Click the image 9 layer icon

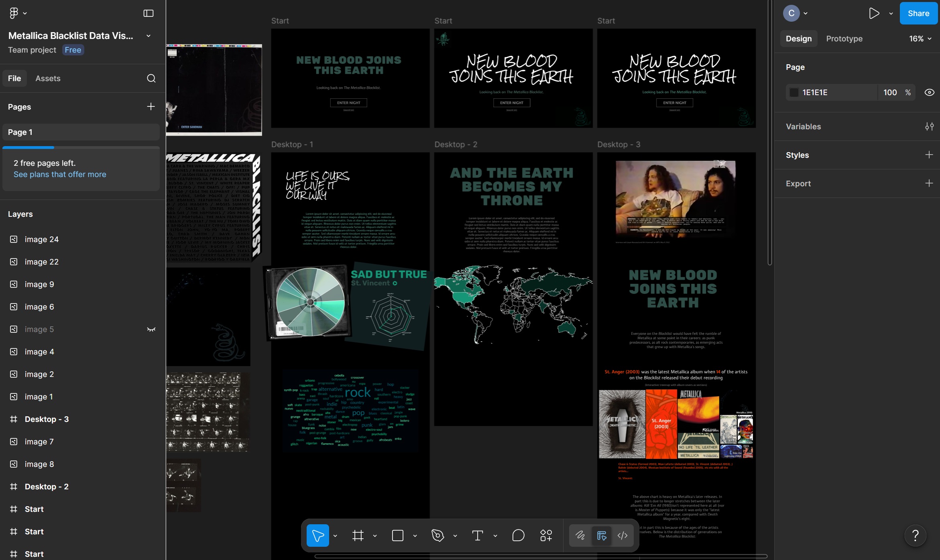(x=14, y=284)
